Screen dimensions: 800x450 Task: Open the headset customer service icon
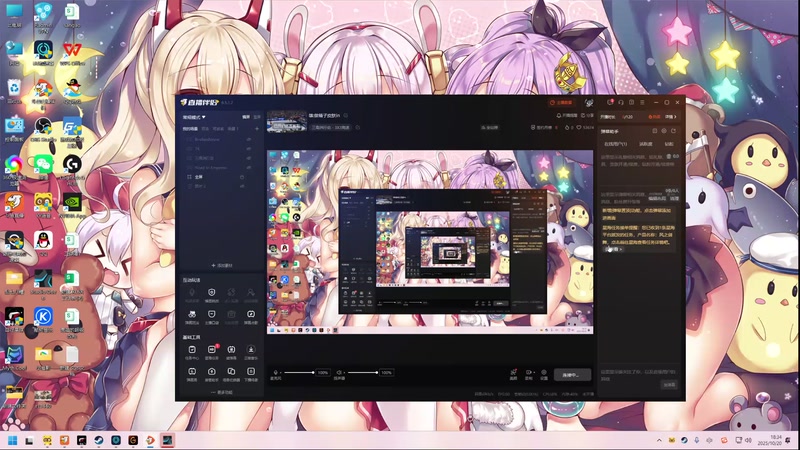(x=621, y=103)
